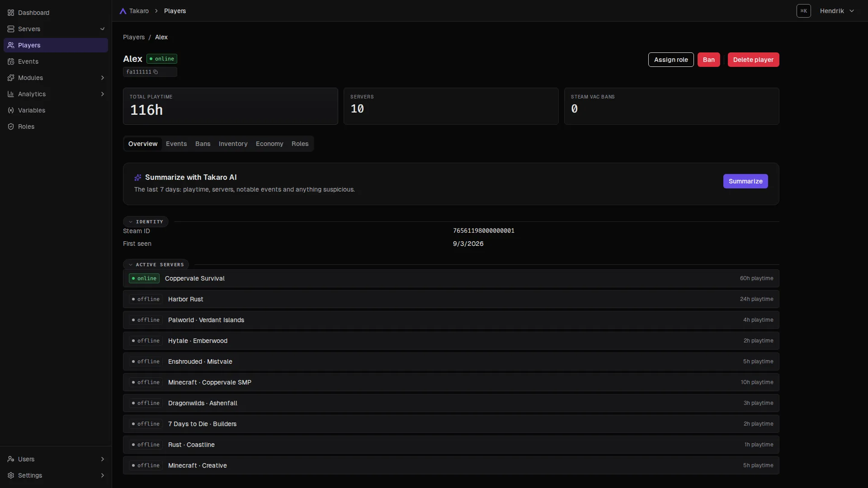
Task: Switch to the Bans tab
Action: pos(203,144)
